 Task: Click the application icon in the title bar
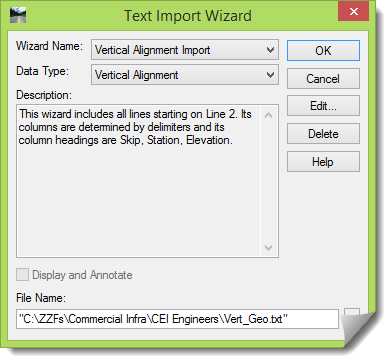point(18,15)
